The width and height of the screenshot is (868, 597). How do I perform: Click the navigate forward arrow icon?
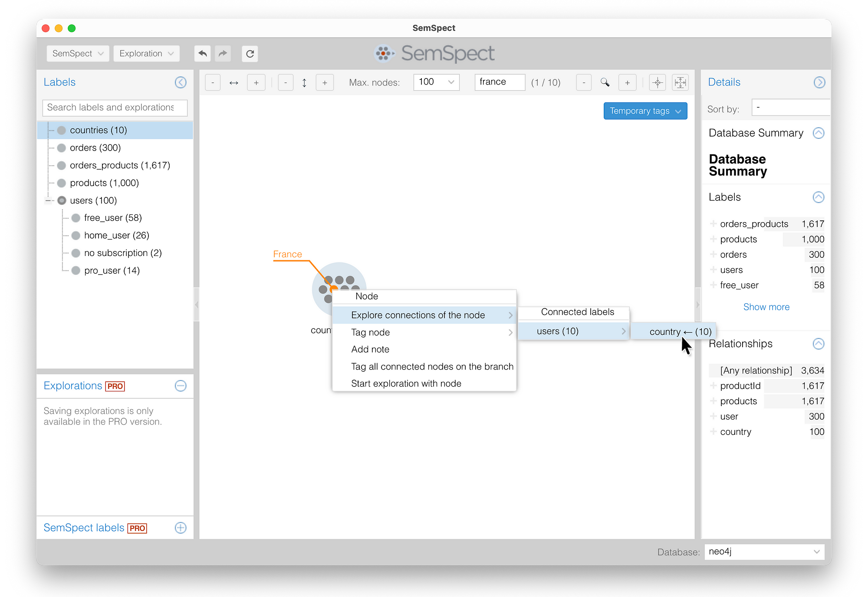[x=222, y=53]
